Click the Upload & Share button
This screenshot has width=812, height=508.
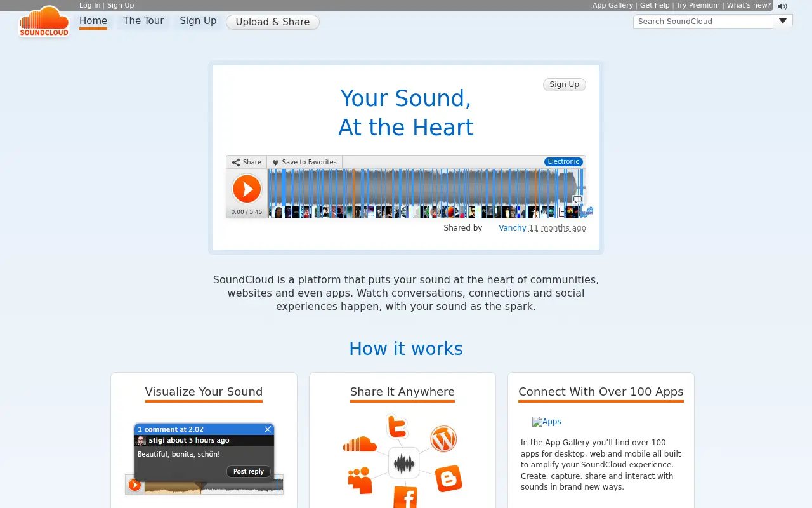tap(273, 22)
